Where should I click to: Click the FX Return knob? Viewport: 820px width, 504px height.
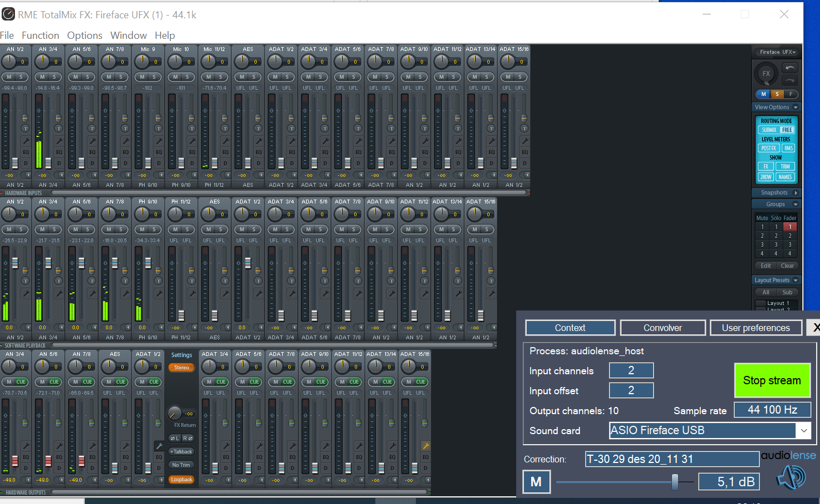tap(174, 413)
